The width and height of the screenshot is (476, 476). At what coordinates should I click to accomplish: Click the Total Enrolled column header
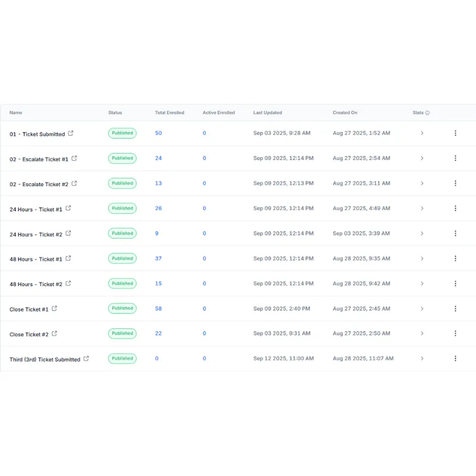click(x=170, y=112)
